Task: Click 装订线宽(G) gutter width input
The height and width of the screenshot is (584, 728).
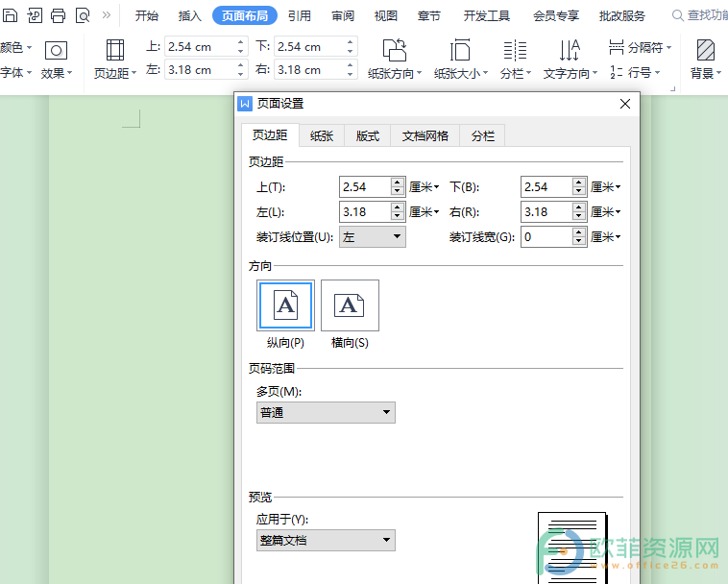Action: click(x=546, y=237)
